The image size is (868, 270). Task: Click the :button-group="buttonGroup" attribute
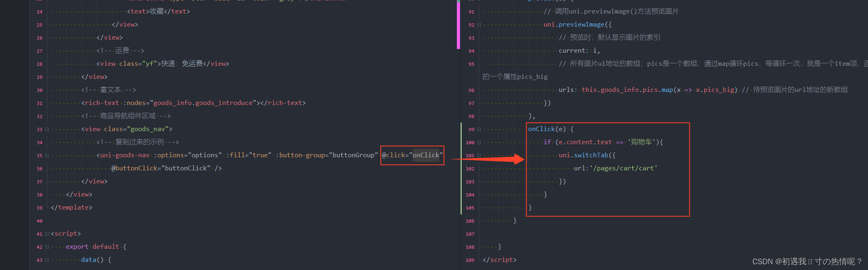[327, 155]
